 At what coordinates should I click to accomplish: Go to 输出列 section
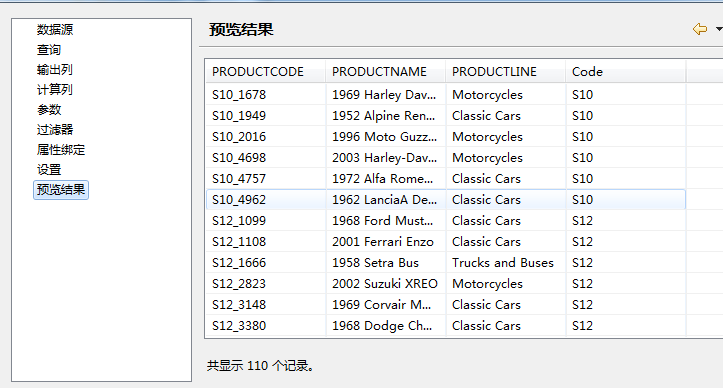(x=54, y=70)
